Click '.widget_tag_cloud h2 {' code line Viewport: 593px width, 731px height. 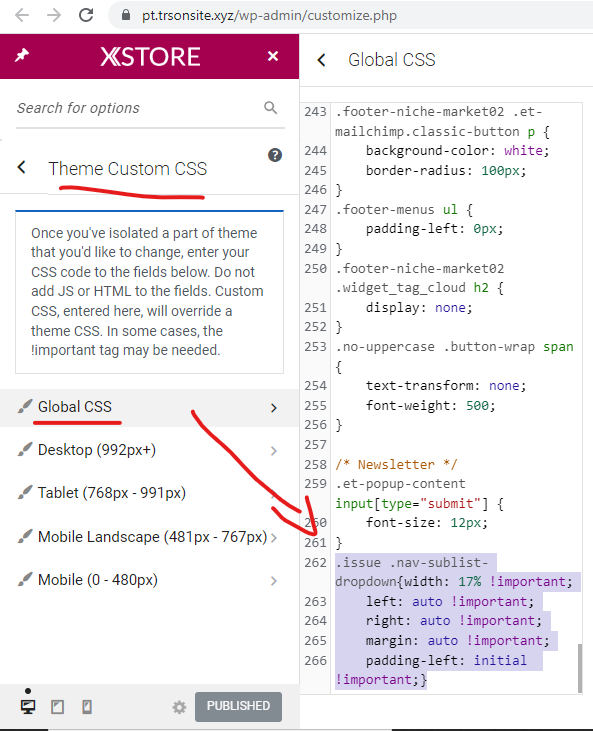[x=419, y=288]
